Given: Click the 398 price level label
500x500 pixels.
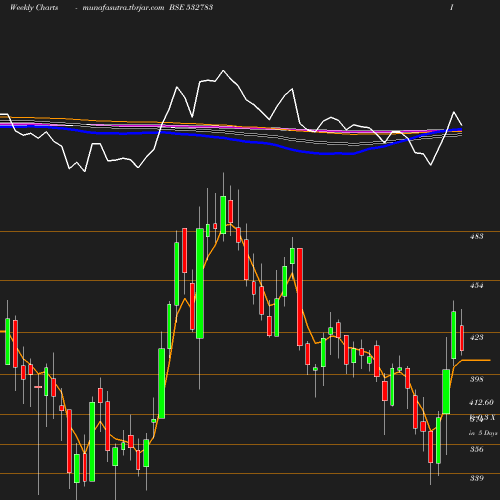Looking at the screenshot, I should click(476, 379).
